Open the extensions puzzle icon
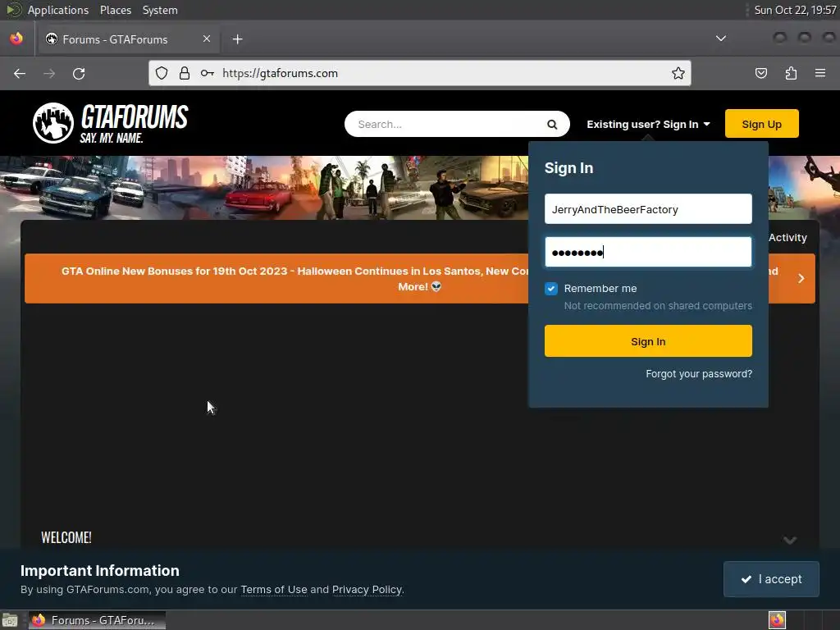 pos(791,73)
